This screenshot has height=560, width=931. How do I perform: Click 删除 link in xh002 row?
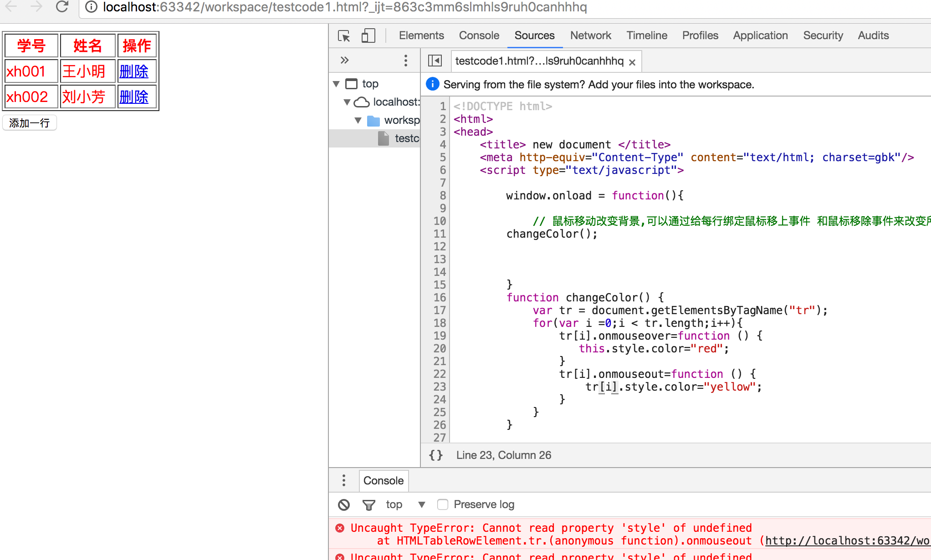coord(134,97)
